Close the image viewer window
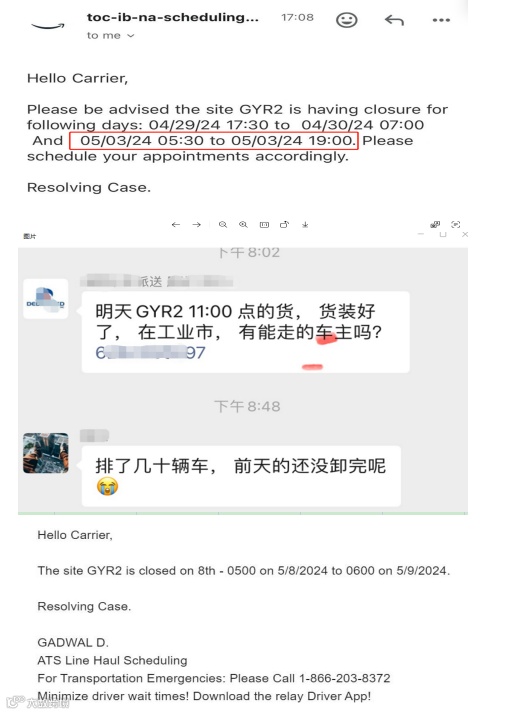The width and height of the screenshot is (519, 714). (x=465, y=235)
